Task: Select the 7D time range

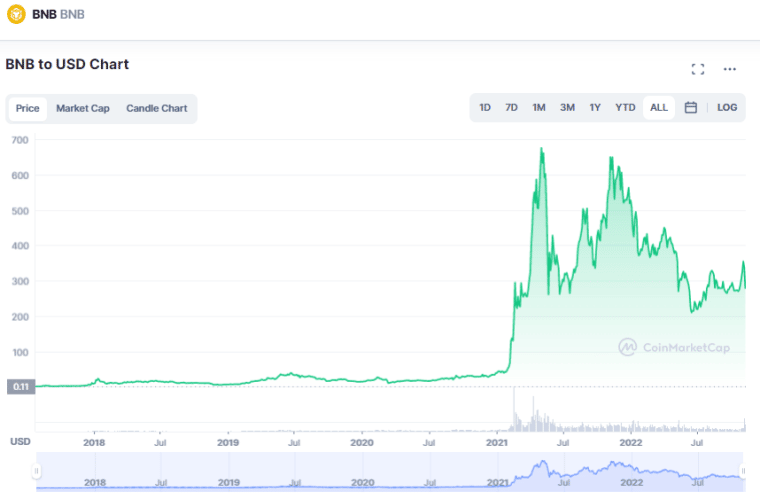Action: point(511,108)
